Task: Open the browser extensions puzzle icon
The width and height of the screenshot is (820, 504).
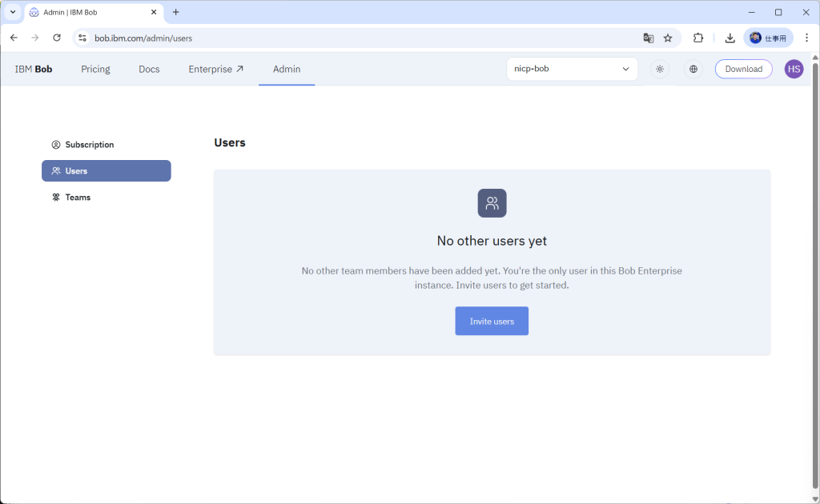Action: [698, 38]
